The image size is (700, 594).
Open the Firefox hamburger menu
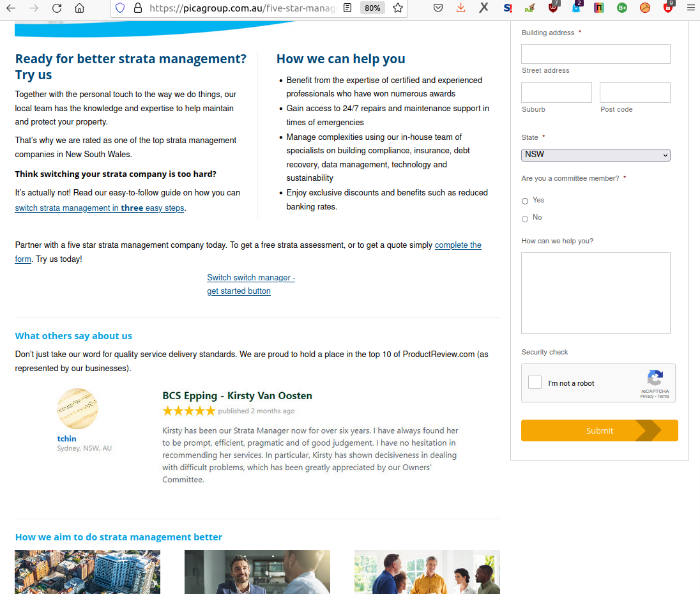[x=690, y=8]
